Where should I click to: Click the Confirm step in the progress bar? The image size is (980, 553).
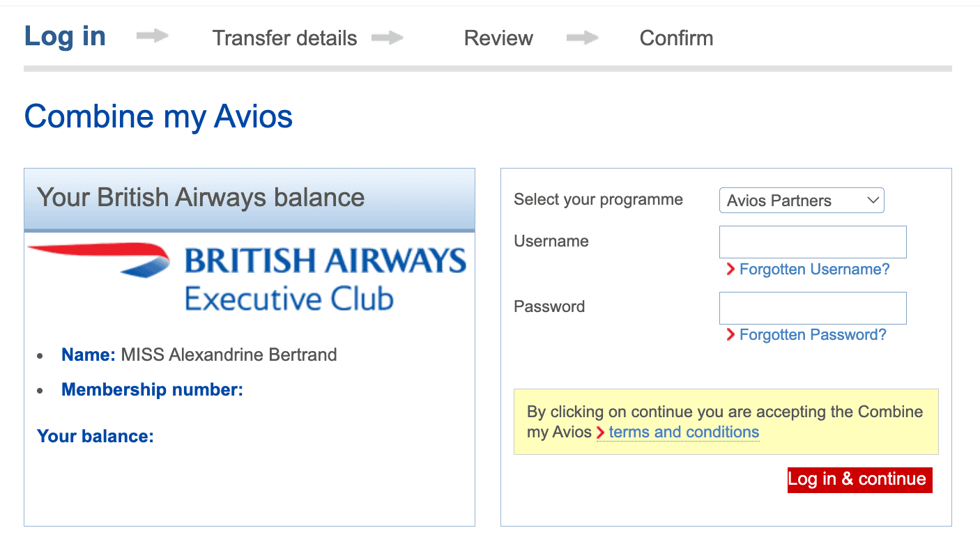(675, 38)
